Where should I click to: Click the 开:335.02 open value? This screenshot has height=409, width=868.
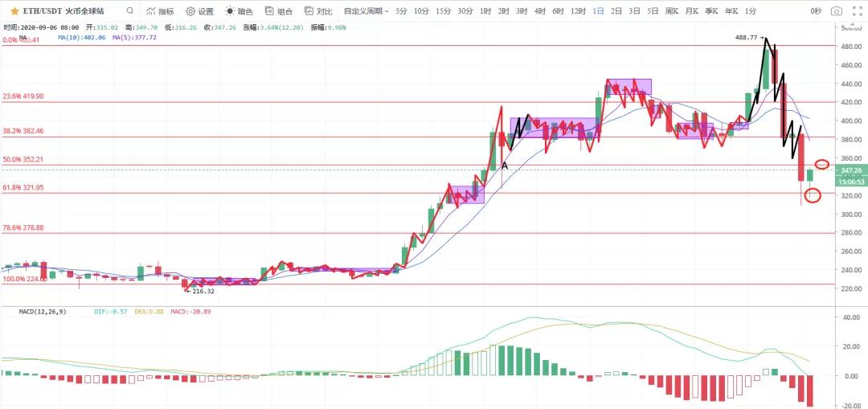click(x=103, y=27)
